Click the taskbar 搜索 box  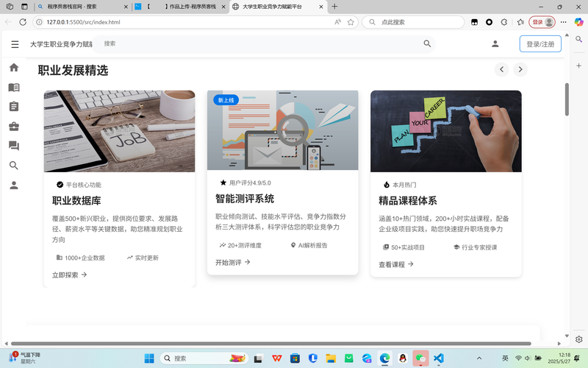204,358
